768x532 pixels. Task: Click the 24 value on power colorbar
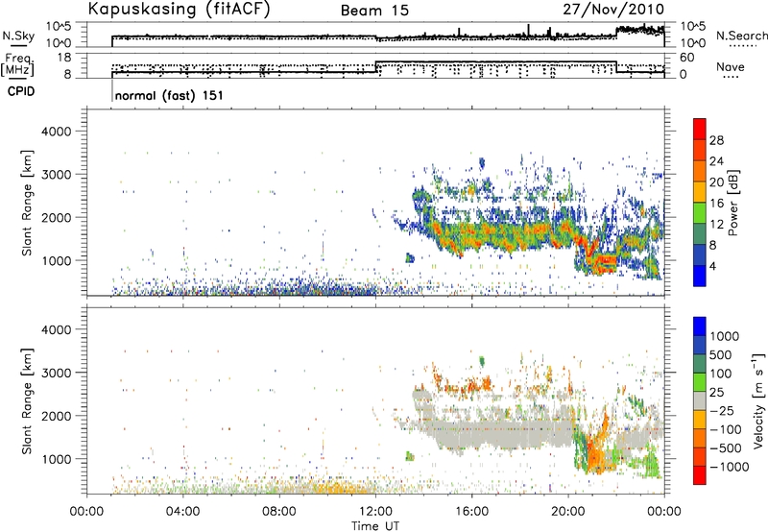(x=716, y=161)
